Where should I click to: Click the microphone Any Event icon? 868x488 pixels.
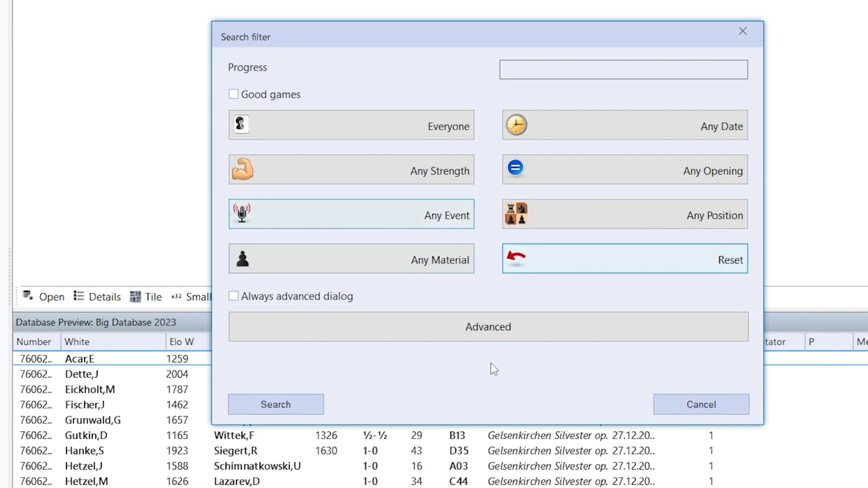coord(242,213)
